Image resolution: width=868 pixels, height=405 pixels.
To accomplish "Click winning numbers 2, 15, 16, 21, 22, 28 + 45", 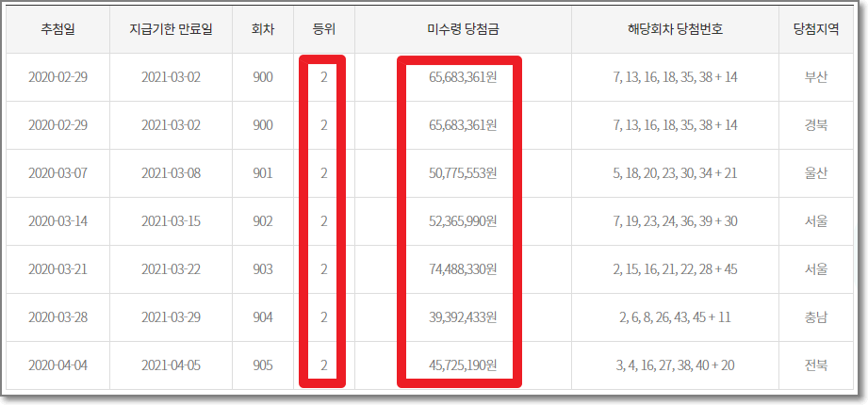I will [675, 269].
